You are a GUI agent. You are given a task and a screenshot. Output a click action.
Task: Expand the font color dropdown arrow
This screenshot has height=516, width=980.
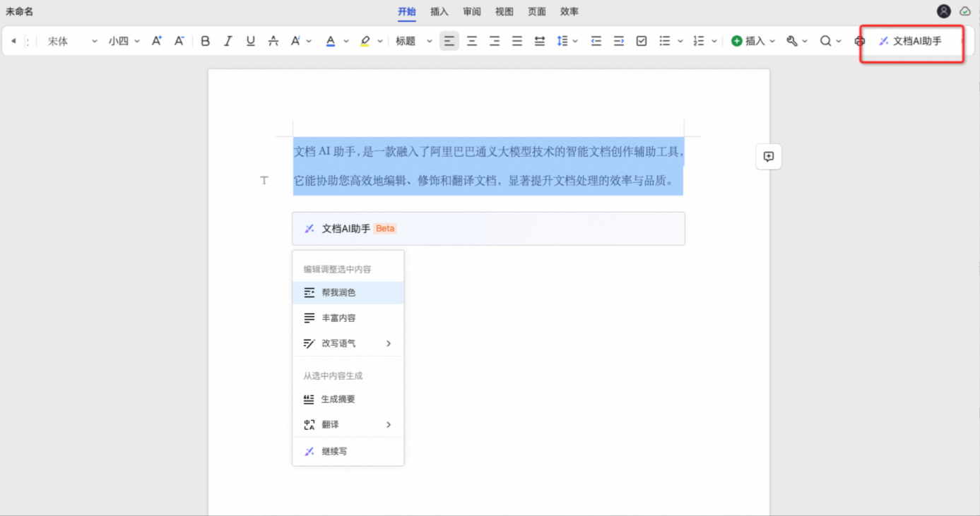(346, 41)
